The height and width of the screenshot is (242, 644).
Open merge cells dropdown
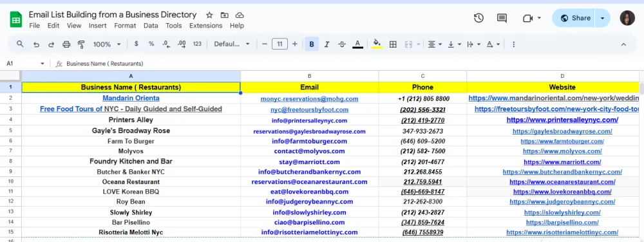[x=419, y=44]
